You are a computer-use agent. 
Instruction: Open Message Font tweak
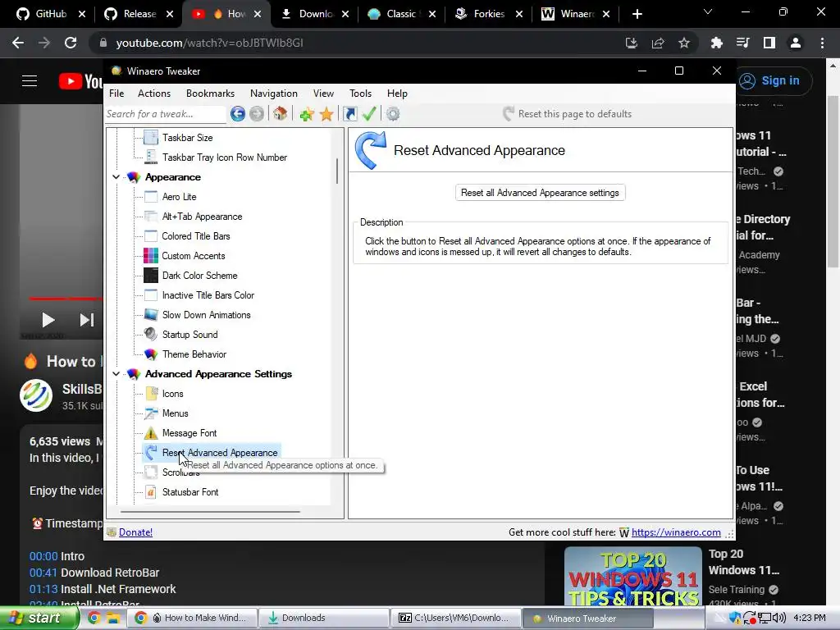pyautogui.click(x=189, y=433)
